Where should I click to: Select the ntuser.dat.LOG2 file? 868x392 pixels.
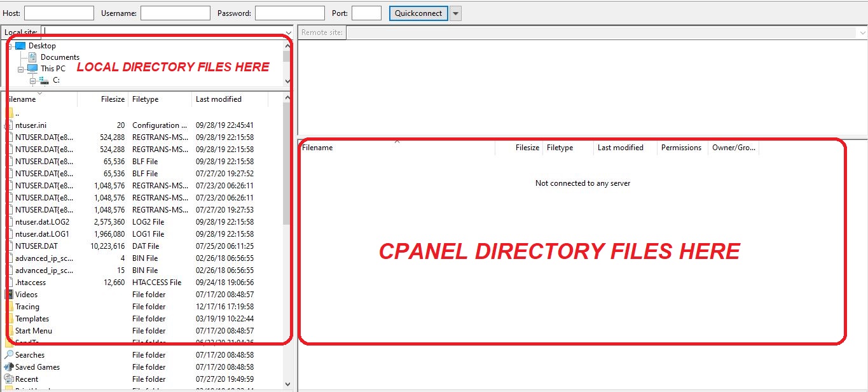[42, 222]
